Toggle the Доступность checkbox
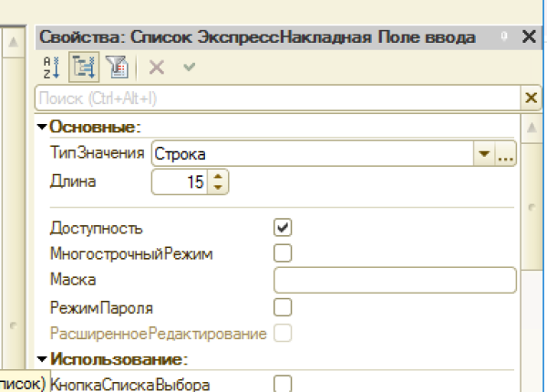Screen dimensions: 547x392 click(283, 227)
